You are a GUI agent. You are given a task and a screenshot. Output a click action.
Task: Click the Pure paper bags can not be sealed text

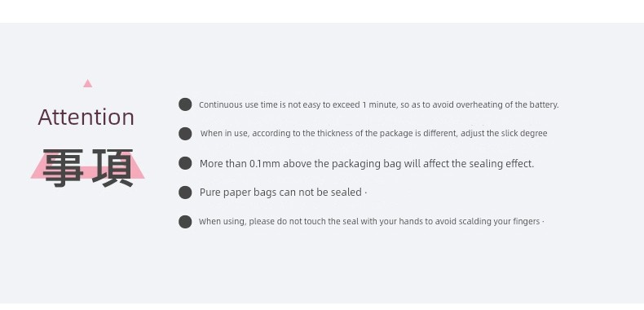283,193
